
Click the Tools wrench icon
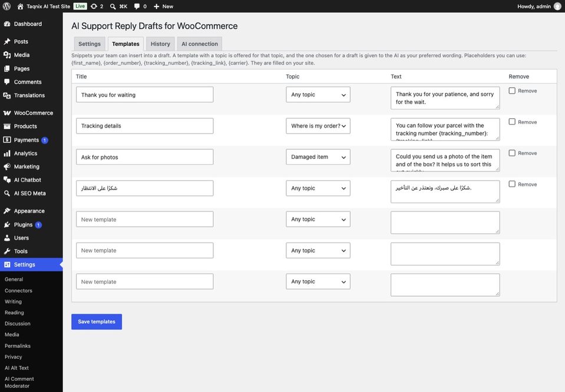7,251
